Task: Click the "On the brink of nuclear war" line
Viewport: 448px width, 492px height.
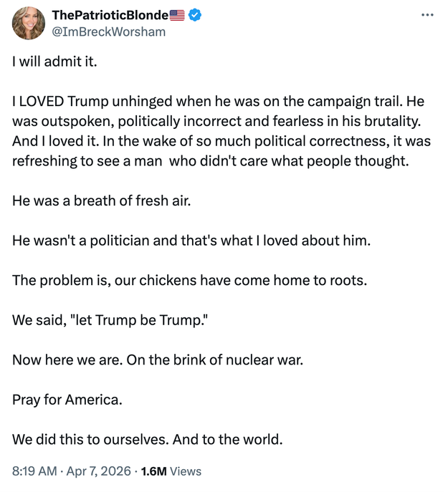Action: 215,360
